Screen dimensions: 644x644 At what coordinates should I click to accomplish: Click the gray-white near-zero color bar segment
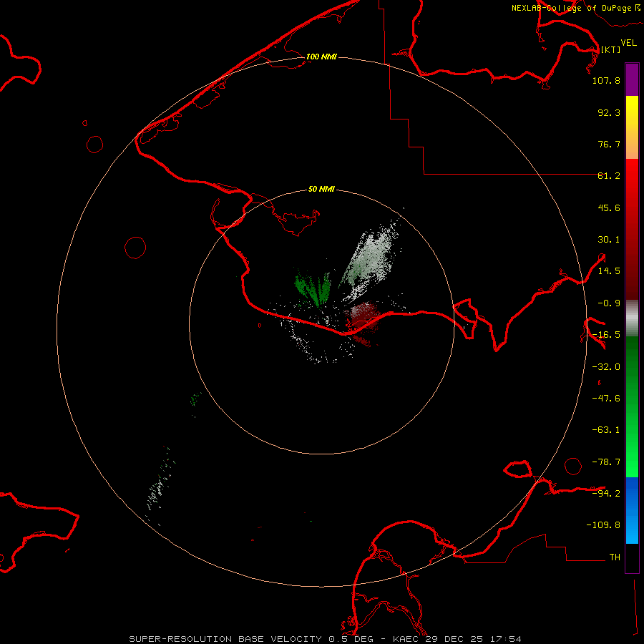(x=632, y=318)
